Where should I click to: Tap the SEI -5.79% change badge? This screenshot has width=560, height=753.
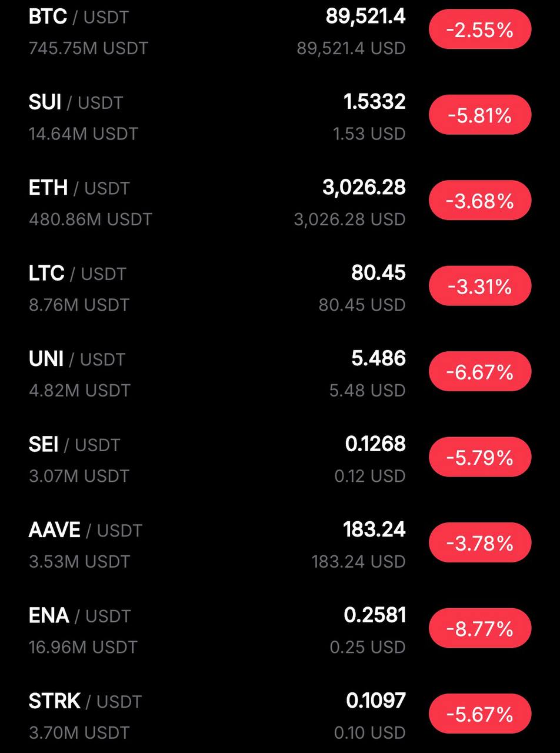pyautogui.click(x=479, y=457)
